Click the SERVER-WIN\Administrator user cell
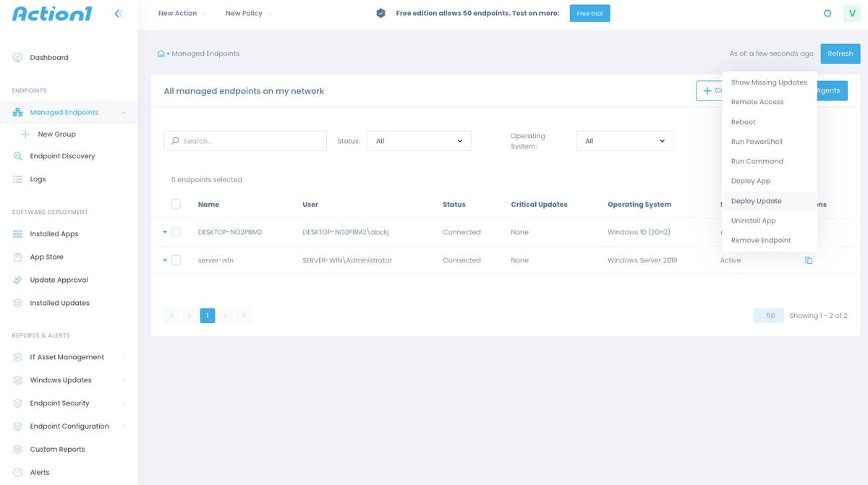868x485 pixels. pos(347,260)
